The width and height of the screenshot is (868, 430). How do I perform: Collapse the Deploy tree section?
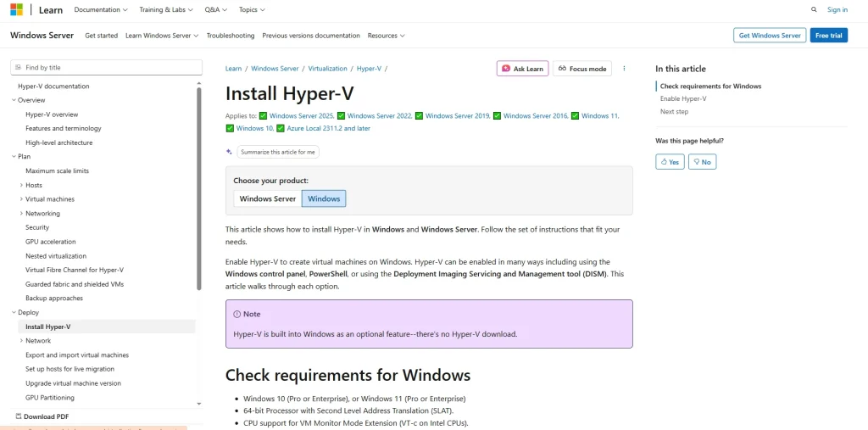coord(14,312)
